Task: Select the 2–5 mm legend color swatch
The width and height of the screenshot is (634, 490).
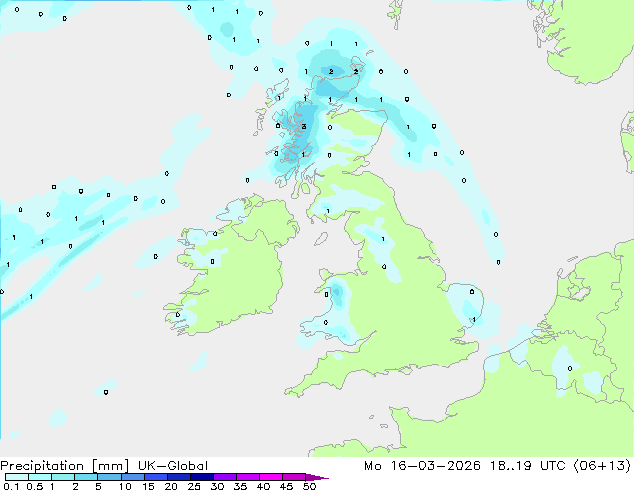Action: (86, 477)
